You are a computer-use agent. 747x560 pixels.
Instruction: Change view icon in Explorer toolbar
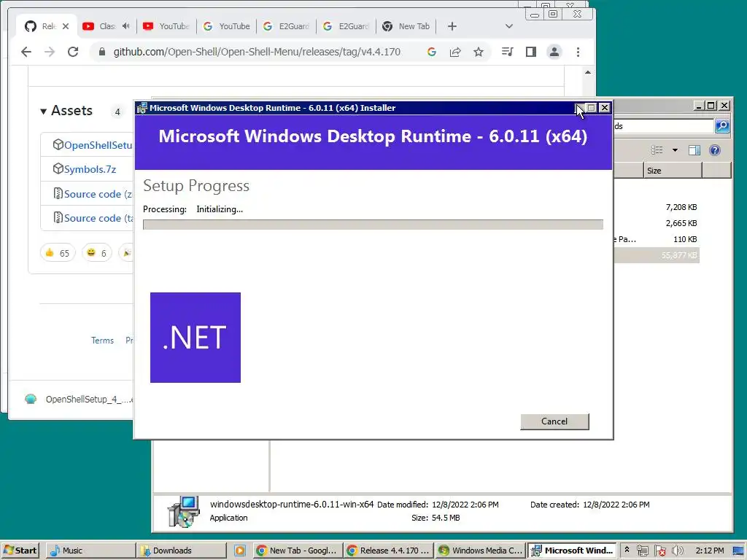(657, 150)
